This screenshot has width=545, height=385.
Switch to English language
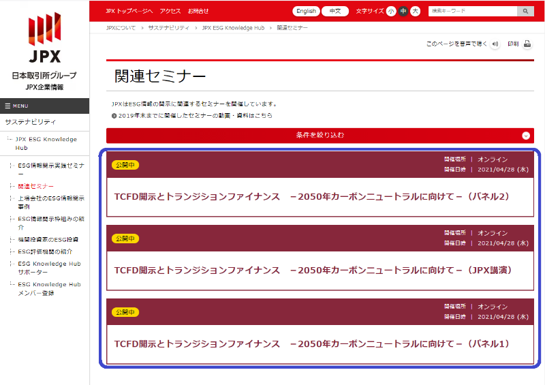tap(306, 11)
